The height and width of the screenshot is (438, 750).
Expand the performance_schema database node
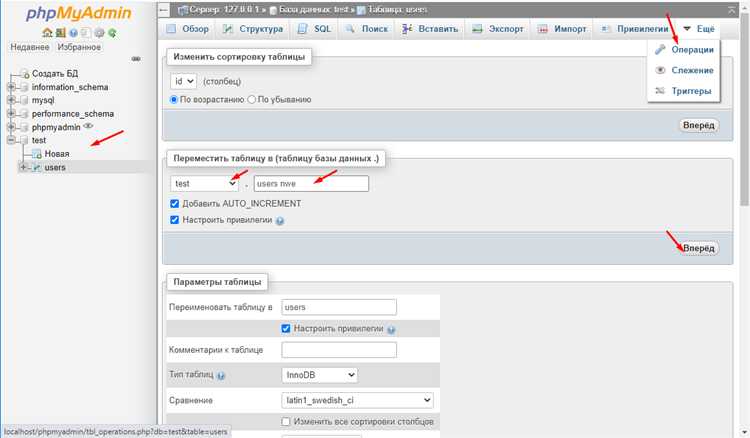tap(11, 114)
